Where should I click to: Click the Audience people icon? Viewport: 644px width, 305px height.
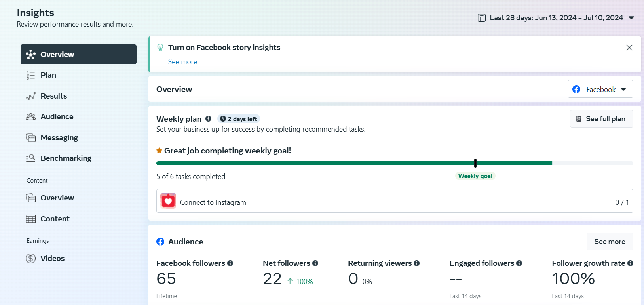[x=30, y=117]
